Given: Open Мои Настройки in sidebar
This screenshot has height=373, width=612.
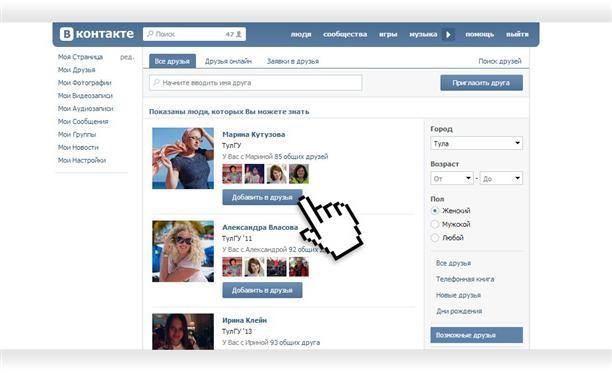Looking at the screenshot, I should [x=82, y=160].
